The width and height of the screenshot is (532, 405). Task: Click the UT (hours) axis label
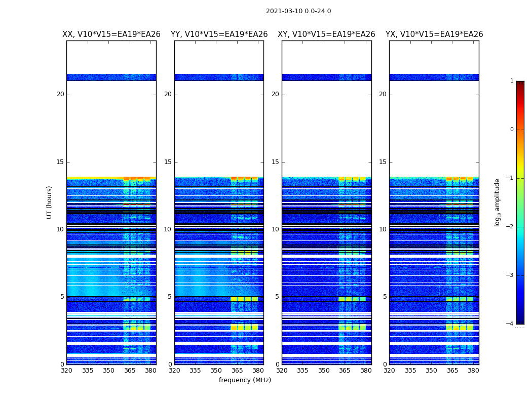[x=49, y=202]
